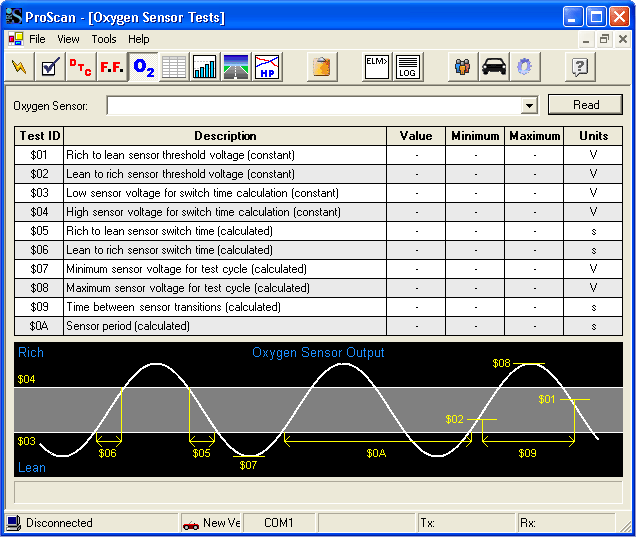The width and height of the screenshot is (636, 537).
Task: Click the computer icon beside Disconnected status
Action: pos(13,523)
